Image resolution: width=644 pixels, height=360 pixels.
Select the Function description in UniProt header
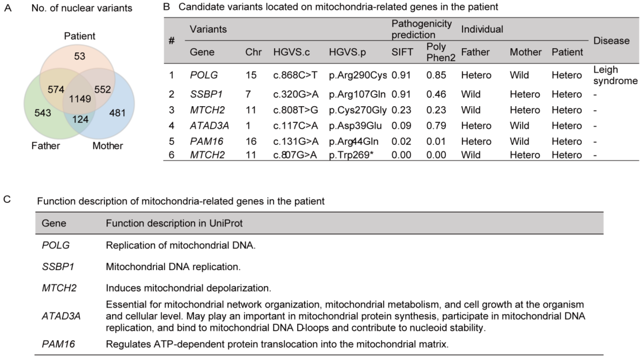(174, 223)
